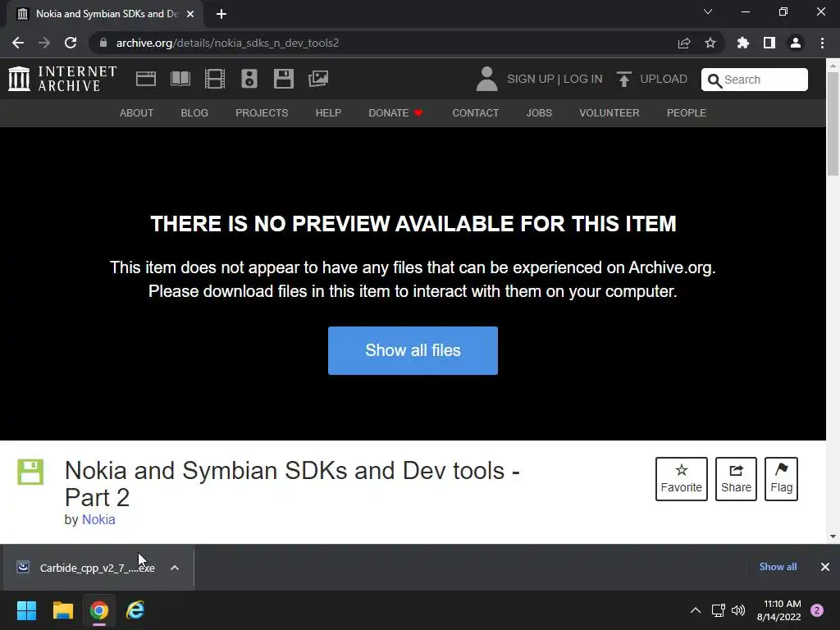Open a new browser tab
The width and height of the screenshot is (840, 630).
[x=221, y=14]
